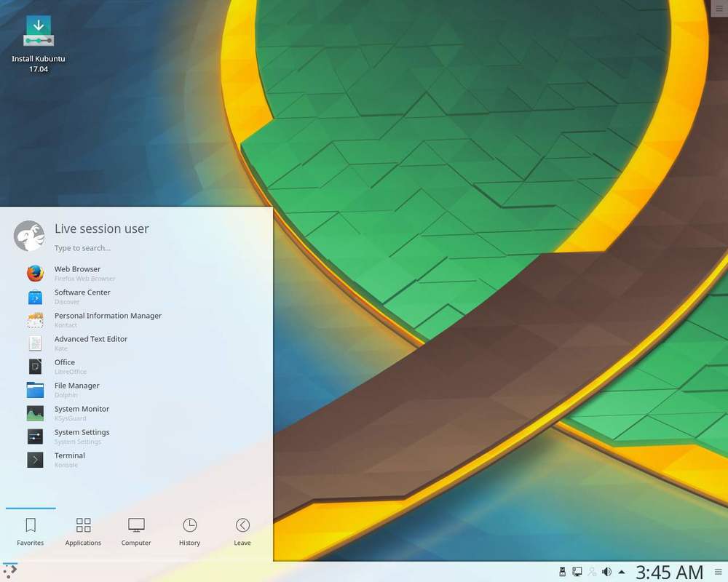
Task: Click Leave to show logout options
Action: [x=242, y=531]
